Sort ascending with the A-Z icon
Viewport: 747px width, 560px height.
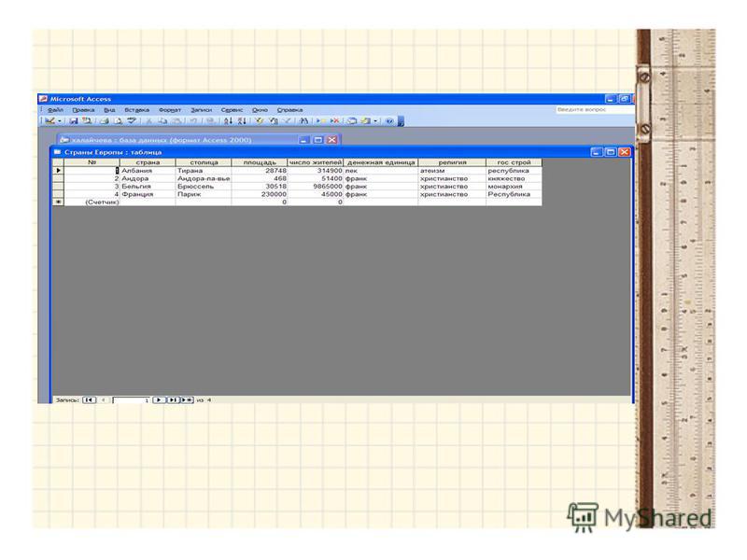(228, 121)
